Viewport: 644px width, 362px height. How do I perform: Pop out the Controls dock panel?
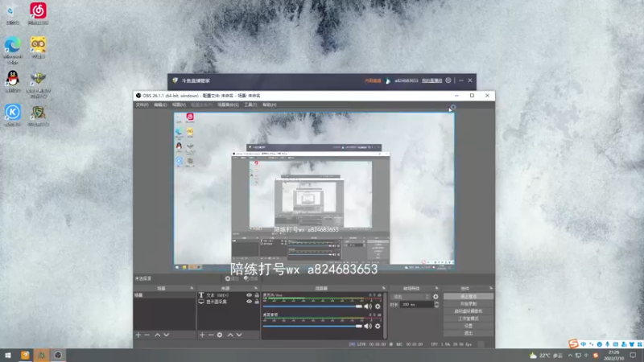[490, 289]
